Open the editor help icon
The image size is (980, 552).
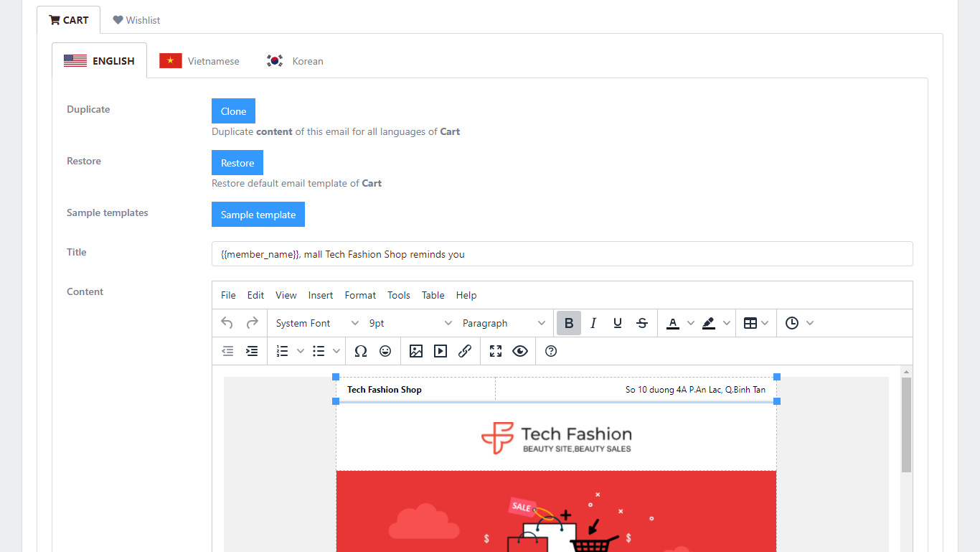(551, 351)
